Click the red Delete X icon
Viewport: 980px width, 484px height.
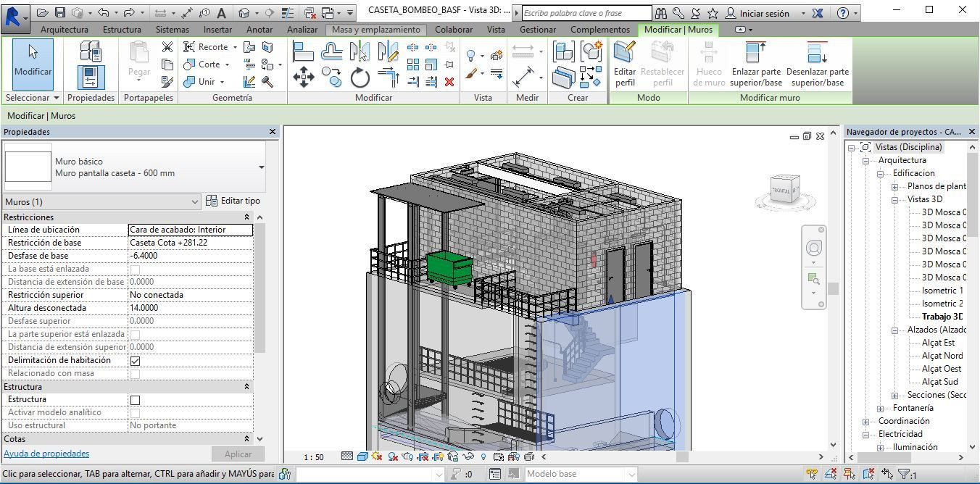(449, 82)
